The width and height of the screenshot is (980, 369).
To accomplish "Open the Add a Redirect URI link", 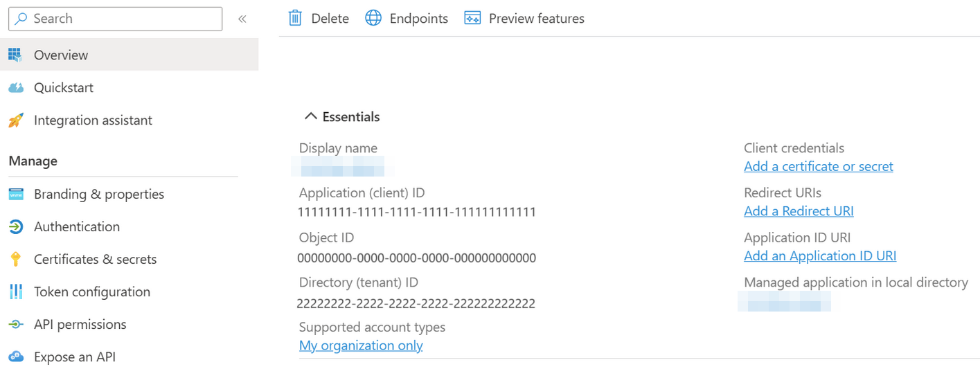I will pos(799,211).
